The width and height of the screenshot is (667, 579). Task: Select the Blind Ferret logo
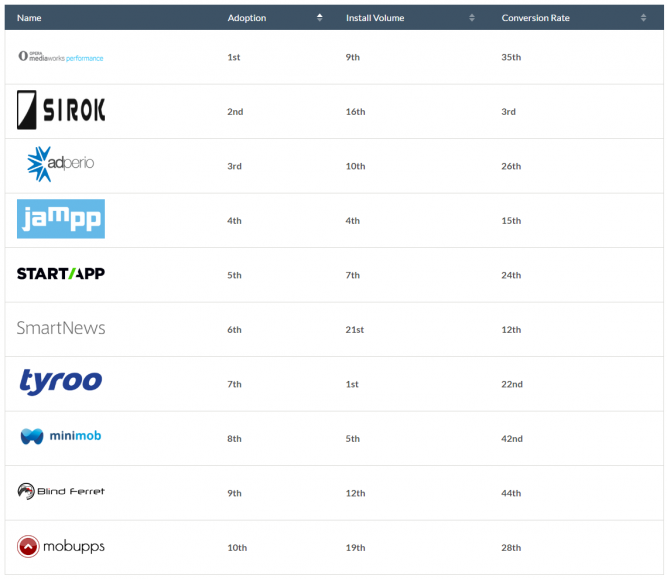[60, 491]
